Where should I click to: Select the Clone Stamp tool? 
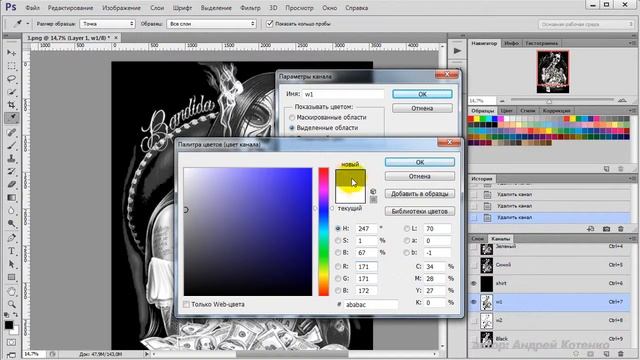[x=11, y=158]
